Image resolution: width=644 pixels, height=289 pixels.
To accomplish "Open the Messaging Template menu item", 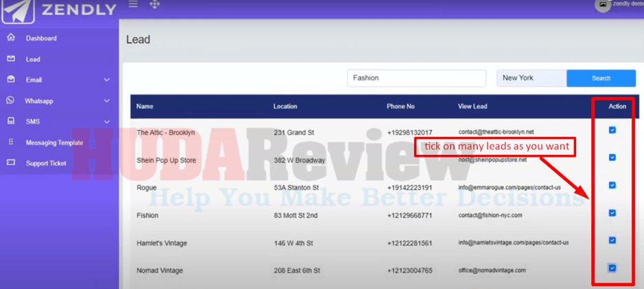I will [x=54, y=142].
